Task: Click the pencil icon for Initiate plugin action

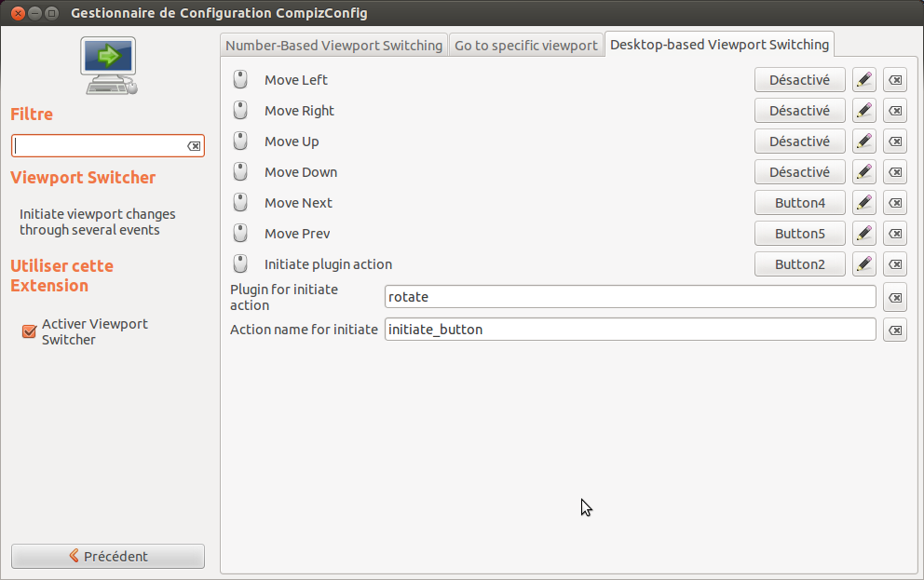Action: pos(863,264)
